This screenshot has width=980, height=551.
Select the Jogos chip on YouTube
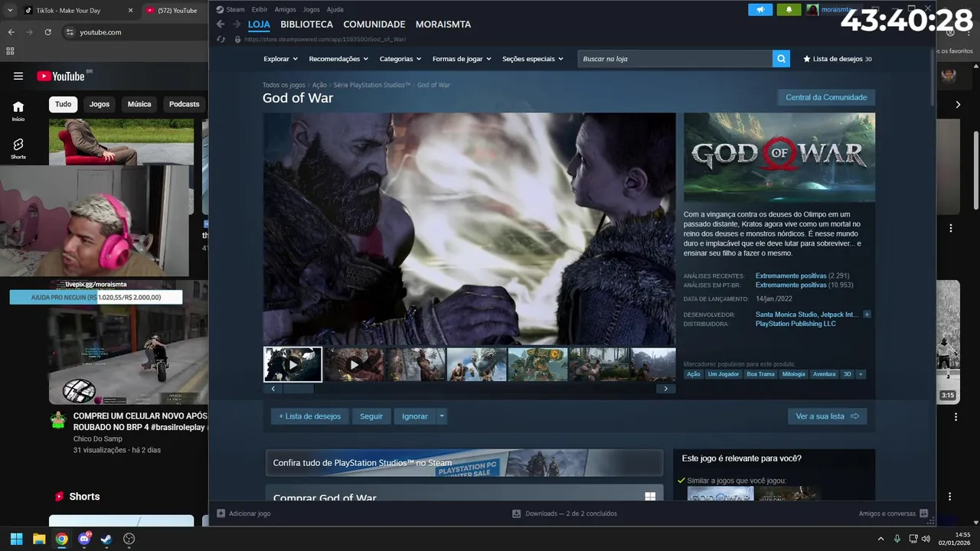(100, 104)
